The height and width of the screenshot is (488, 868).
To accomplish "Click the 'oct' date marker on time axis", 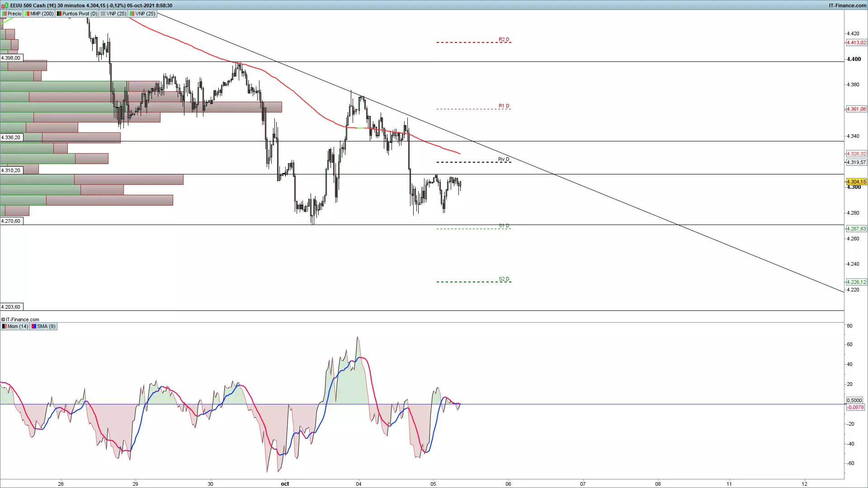I will pyautogui.click(x=285, y=483).
